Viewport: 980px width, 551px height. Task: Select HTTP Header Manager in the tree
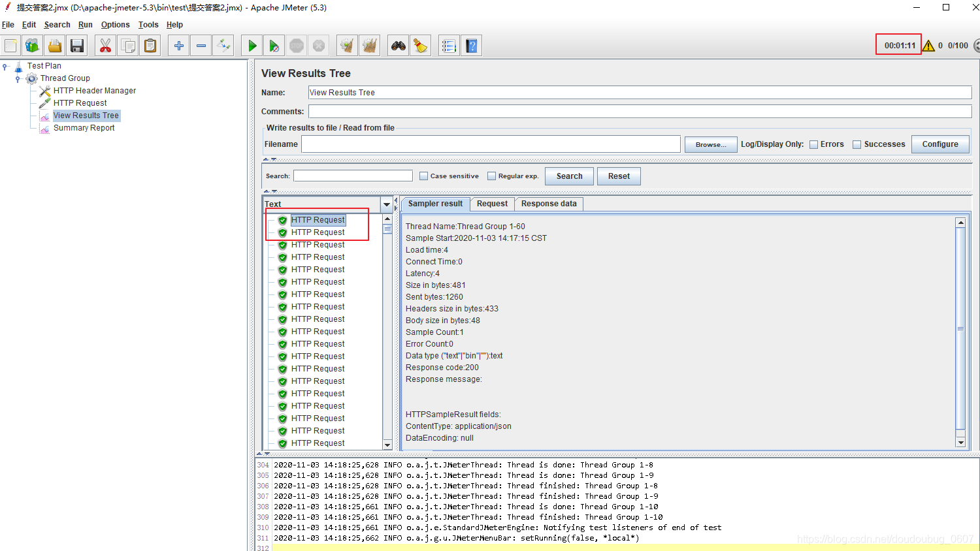[95, 91]
